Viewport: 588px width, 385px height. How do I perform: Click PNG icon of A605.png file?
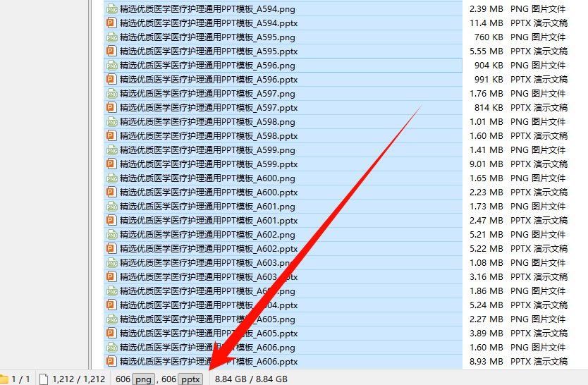pos(112,319)
